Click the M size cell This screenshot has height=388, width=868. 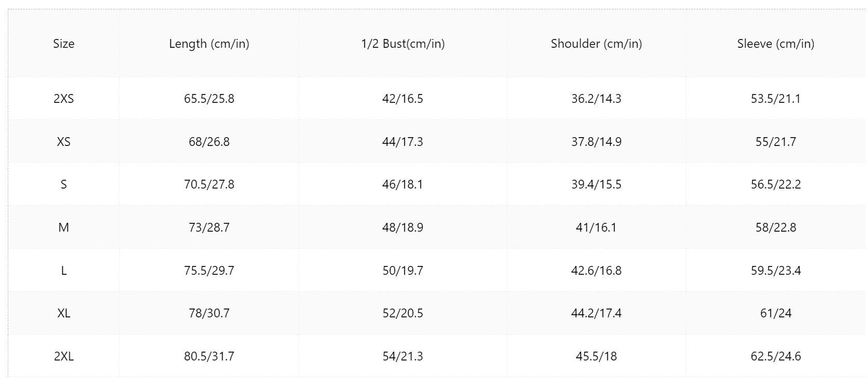coord(63,228)
